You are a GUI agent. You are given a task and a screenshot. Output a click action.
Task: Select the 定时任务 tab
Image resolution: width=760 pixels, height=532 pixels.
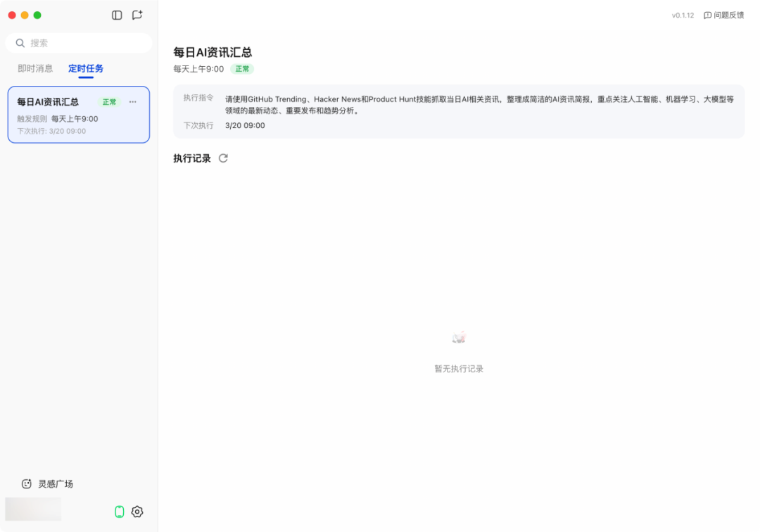coord(86,68)
